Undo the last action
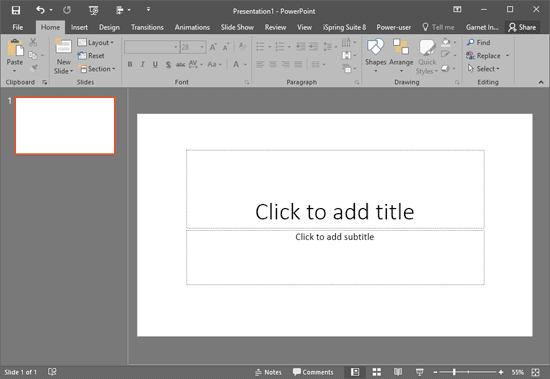 tap(40, 10)
